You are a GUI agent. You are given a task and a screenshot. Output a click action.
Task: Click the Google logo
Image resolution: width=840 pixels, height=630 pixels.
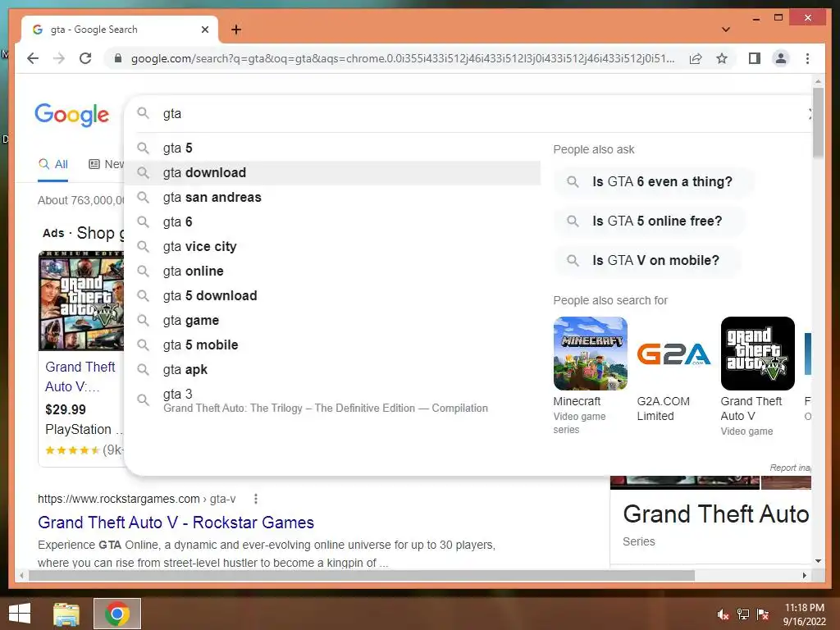(72, 115)
